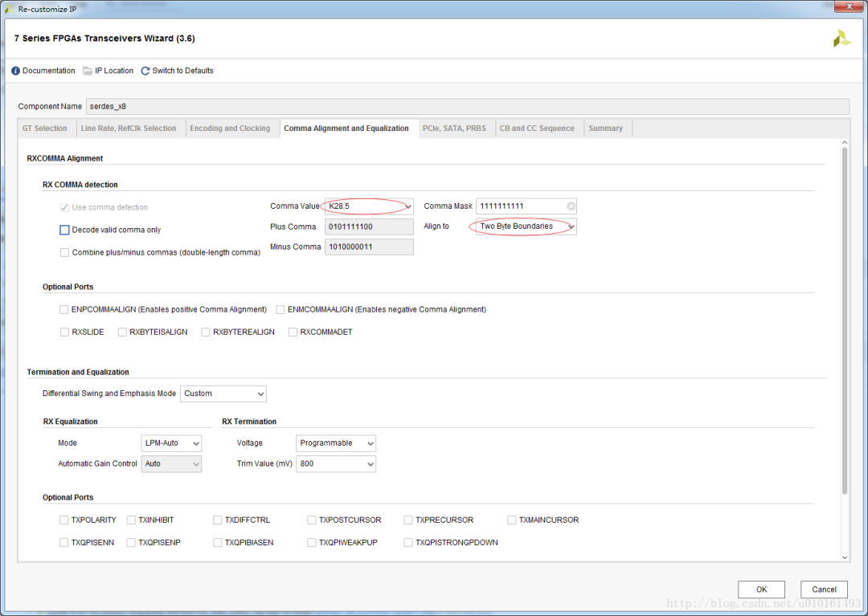
Task: Clear the Comma Mask field with the X icon
Action: 571,206
